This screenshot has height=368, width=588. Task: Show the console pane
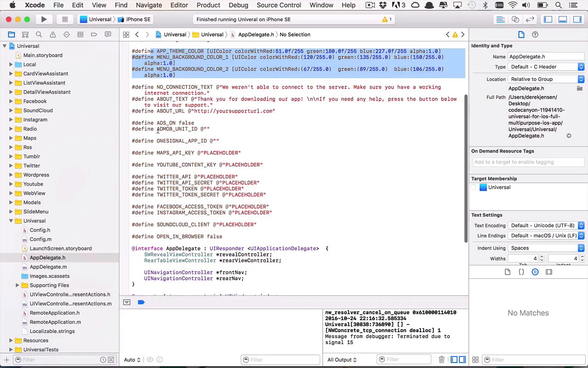462,360
